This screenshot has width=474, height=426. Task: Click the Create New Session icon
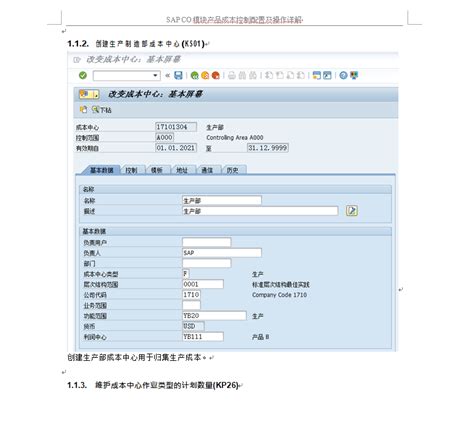317,75
